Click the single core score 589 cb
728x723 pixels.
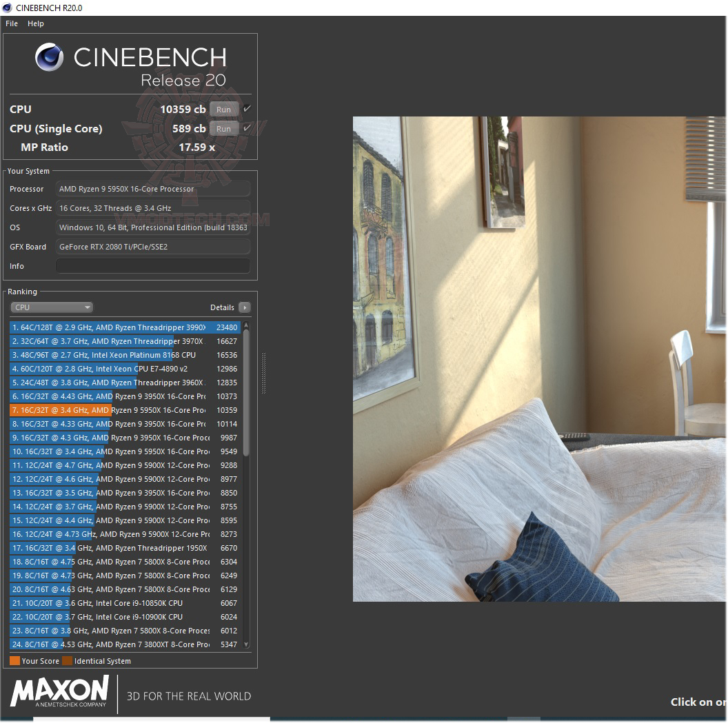189,129
